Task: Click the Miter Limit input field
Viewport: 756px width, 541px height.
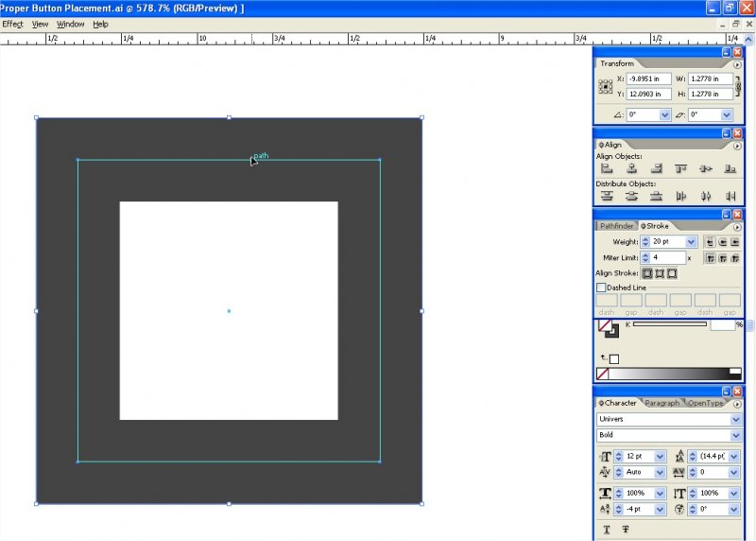Action: tap(668, 257)
